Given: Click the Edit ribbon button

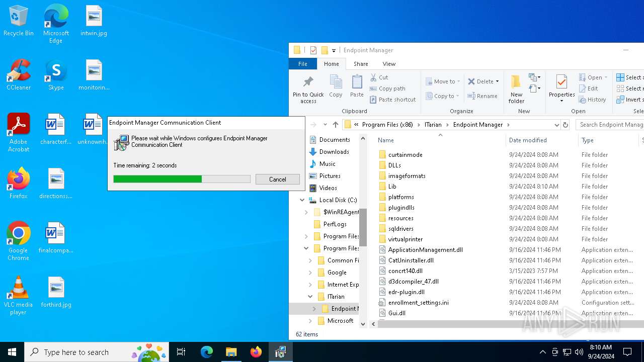Looking at the screenshot, I should point(588,88).
